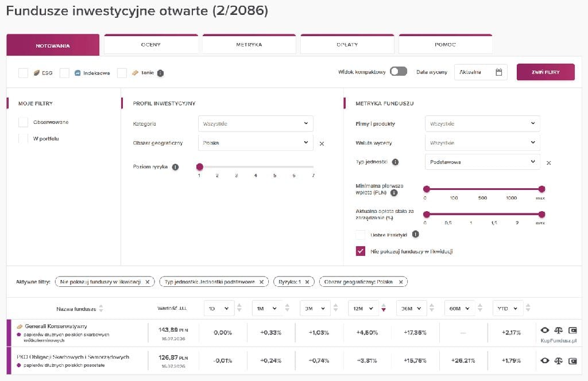Switch to the Pomoc tab
Image resolution: width=588 pixels, height=381 pixels.
tap(446, 44)
